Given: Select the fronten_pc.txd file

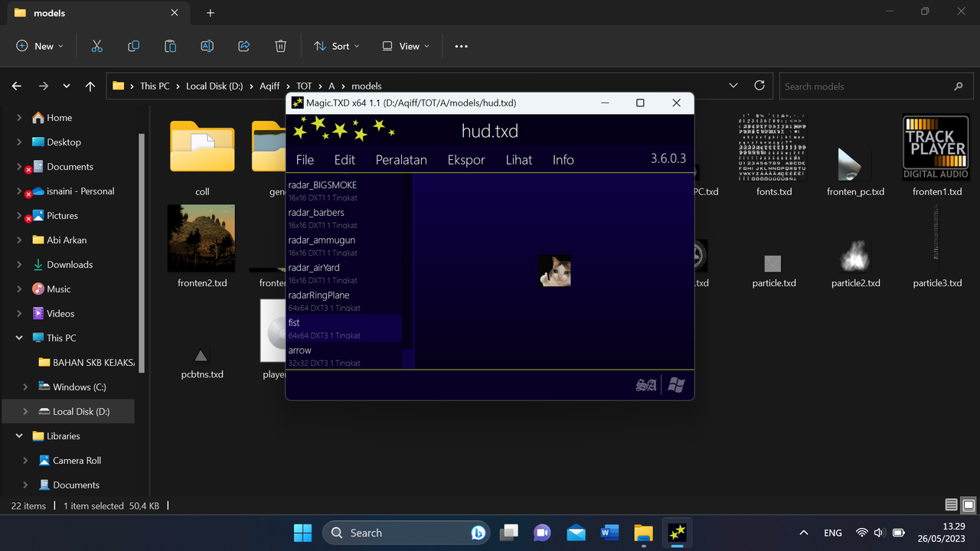Looking at the screenshot, I should 855,171.
